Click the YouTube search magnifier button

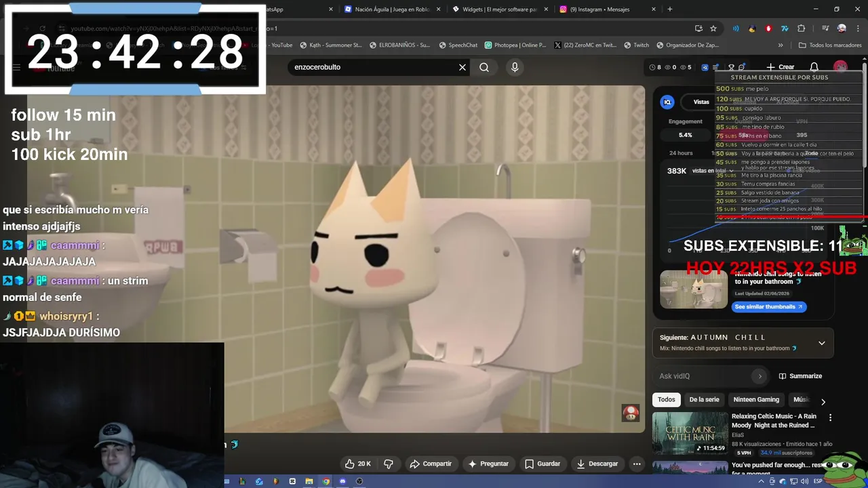(484, 67)
